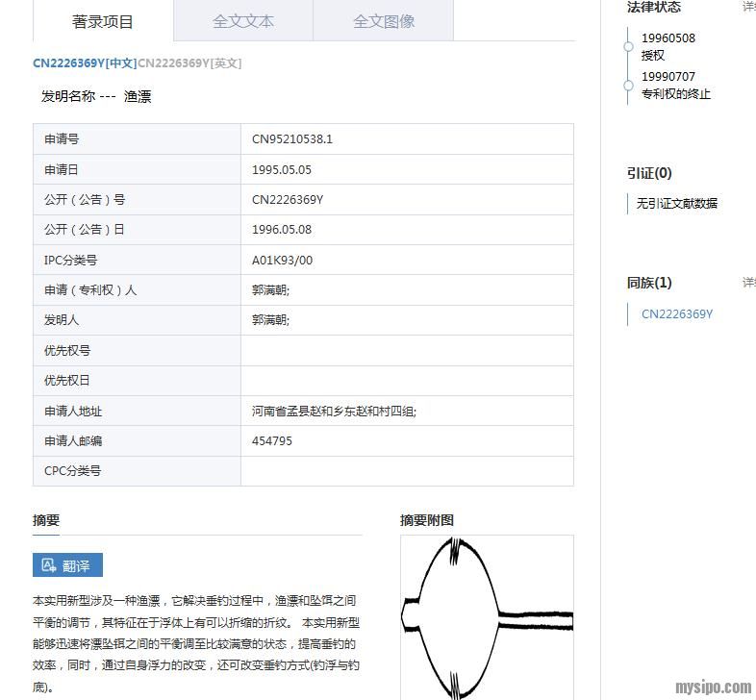
Task: Click the 摘要附图 abstract drawing thumbnail
Action: pyautogui.click(x=487, y=617)
